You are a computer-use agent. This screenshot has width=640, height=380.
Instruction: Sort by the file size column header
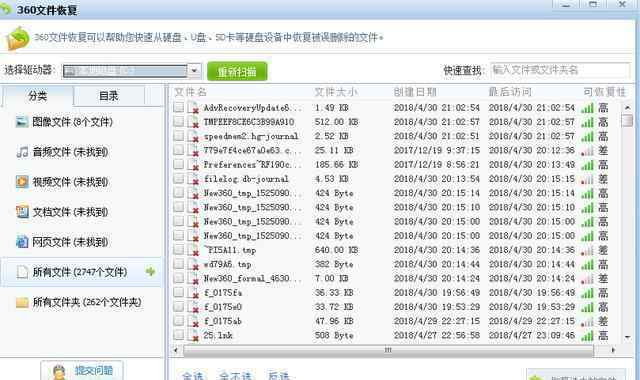(336, 92)
